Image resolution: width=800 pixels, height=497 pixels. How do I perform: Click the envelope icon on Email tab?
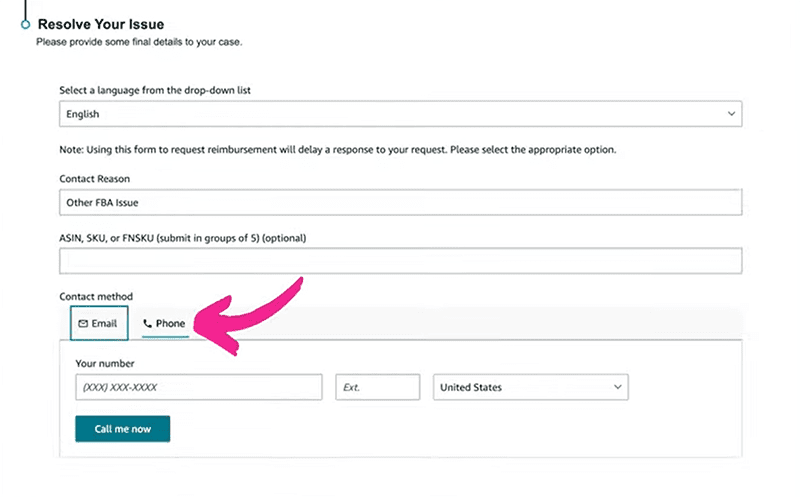click(83, 324)
